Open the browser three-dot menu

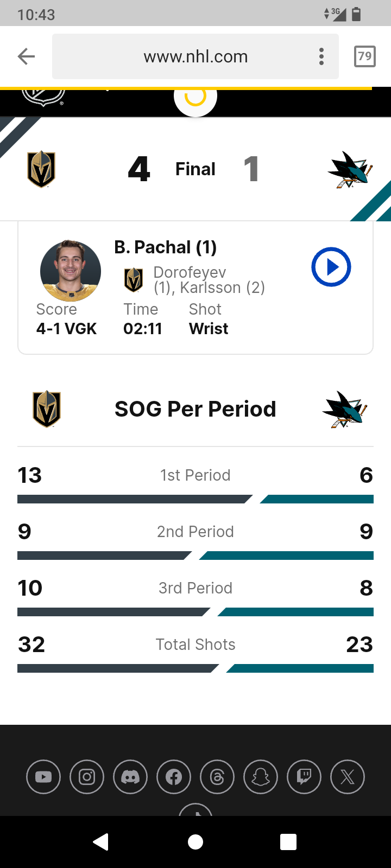click(321, 56)
